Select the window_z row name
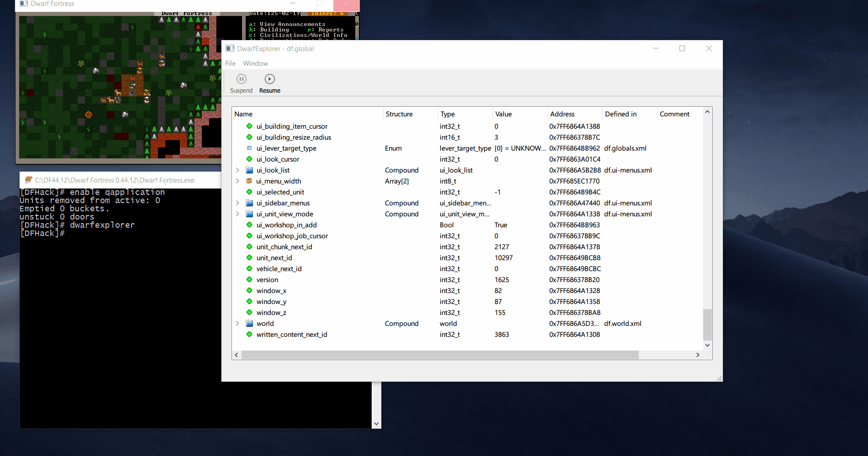This screenshot has width=868, height=456. 271,313
